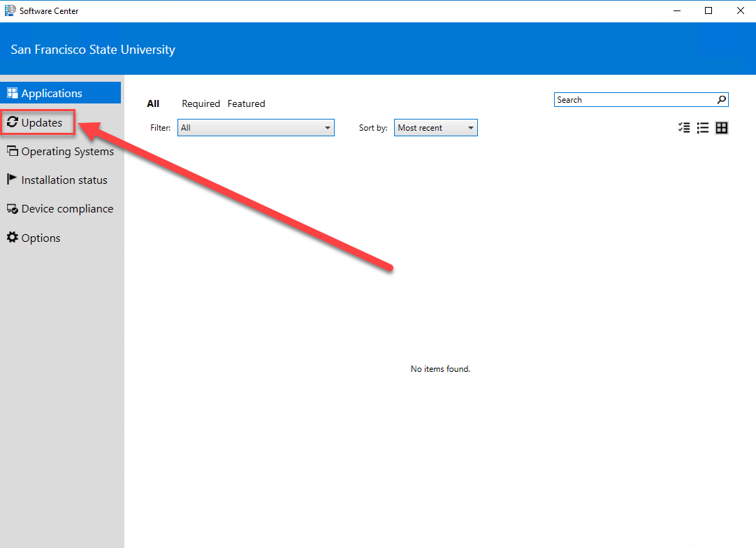756x548 pixels.
Task: Open Device compliance page
Action: (x=60, y=209)
